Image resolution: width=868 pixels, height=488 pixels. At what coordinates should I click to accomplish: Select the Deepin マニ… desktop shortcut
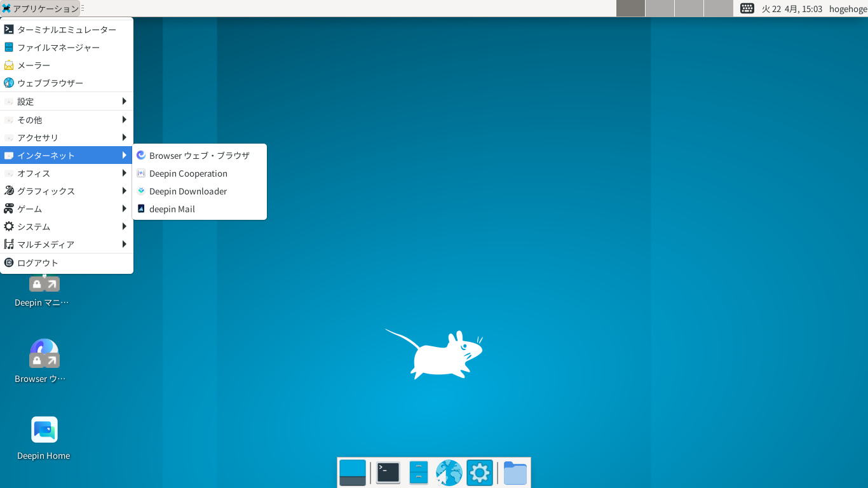point(44,290)
